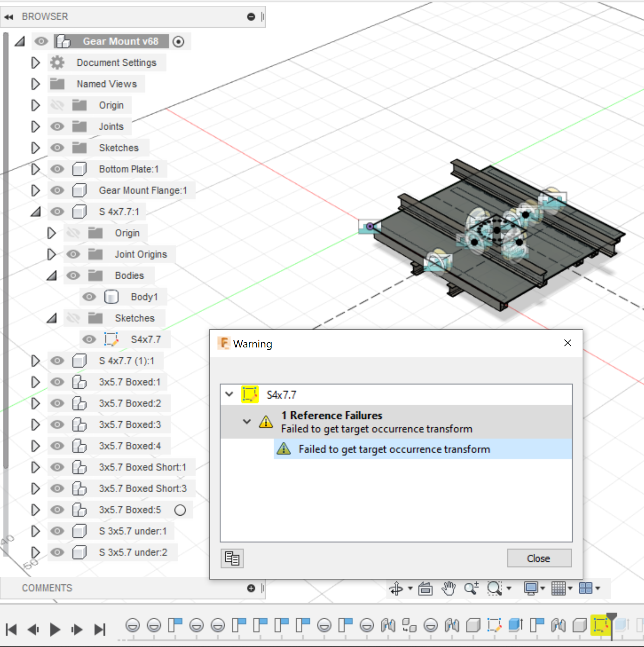Collapse the 1 Reference Failures row
This screenshot has height=647, width=644.
click(247, 422)
